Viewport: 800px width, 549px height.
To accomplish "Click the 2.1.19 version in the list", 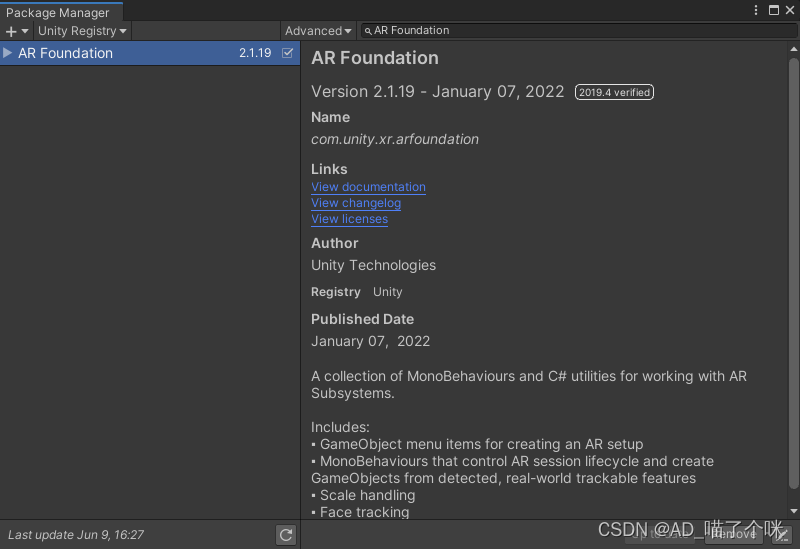I will tap(255, 53).
